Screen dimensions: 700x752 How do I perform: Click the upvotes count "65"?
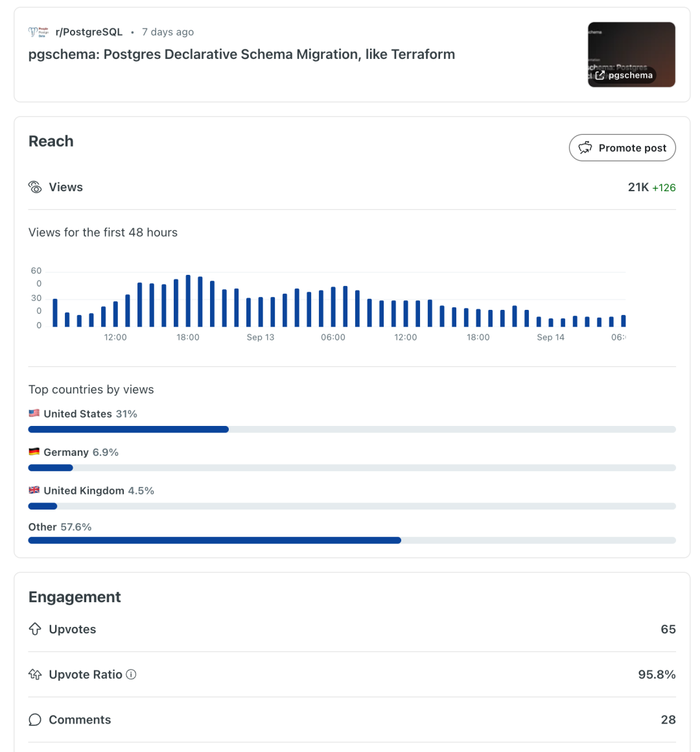(x=668, y=629)
